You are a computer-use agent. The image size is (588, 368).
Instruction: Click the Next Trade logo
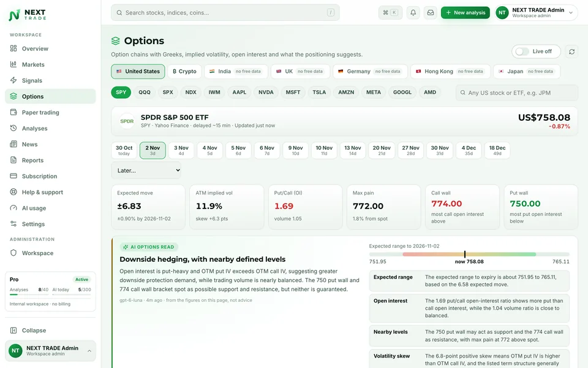click(x=27, y=15)
